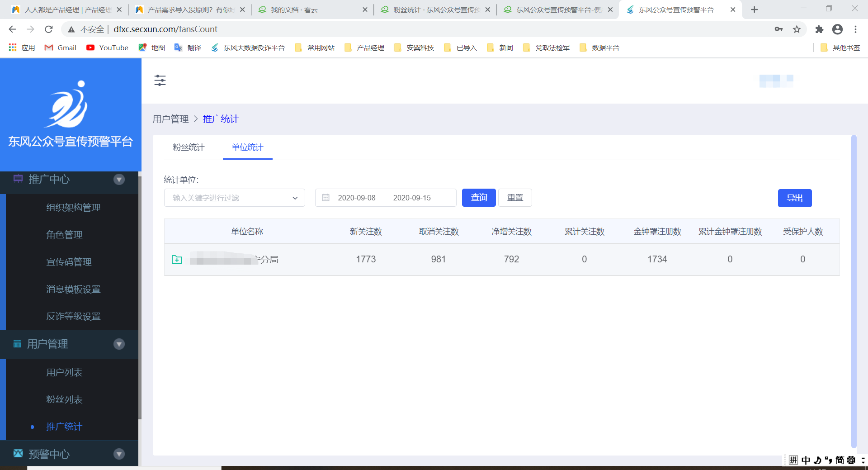This screenshot has height=470, width=868.
Task: Click the sidebar collapse settings icon
Action: point(160,81)
